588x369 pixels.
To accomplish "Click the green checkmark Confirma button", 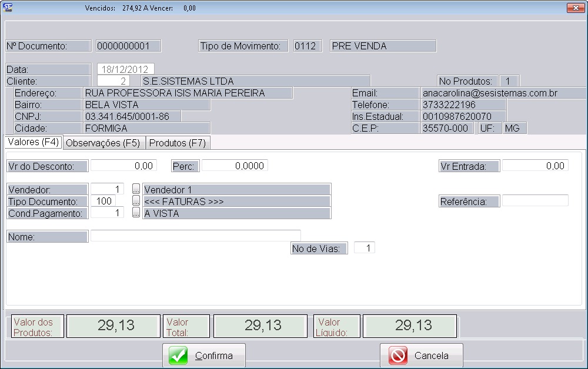I will click(x=203, y=355).
